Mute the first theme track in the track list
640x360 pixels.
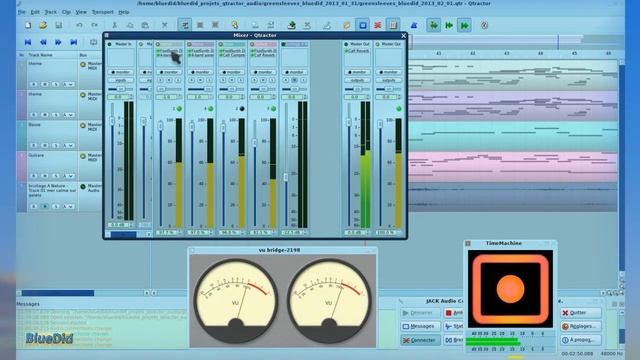[45, 84]
